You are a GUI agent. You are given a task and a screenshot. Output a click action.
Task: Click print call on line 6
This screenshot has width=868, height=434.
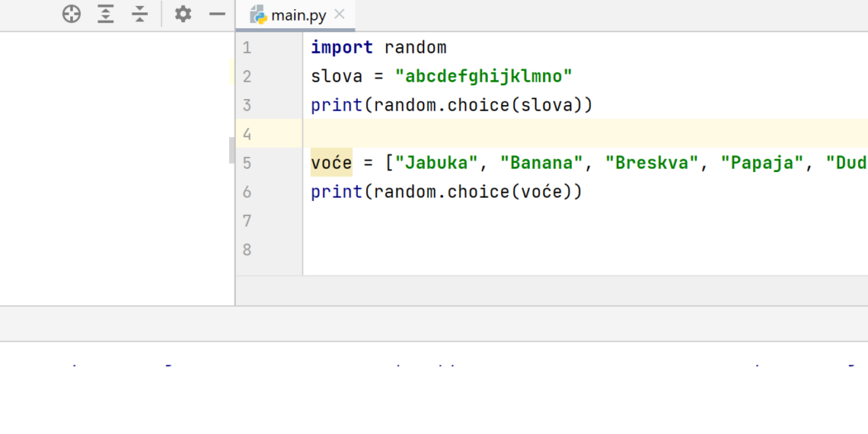pyautogui.click(x=336, y=192)
